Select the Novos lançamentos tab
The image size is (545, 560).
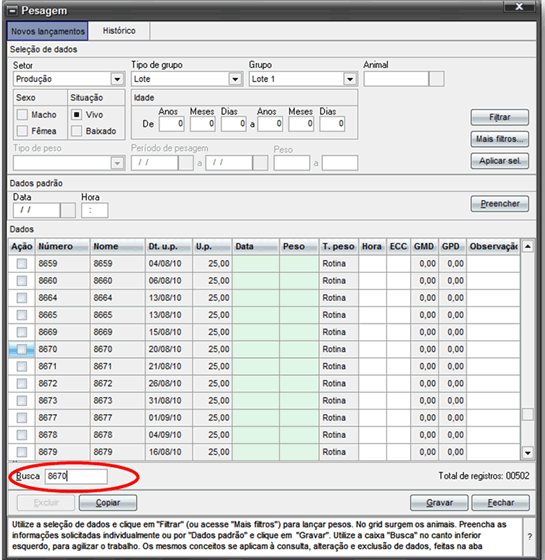click(x=48, y=31)
